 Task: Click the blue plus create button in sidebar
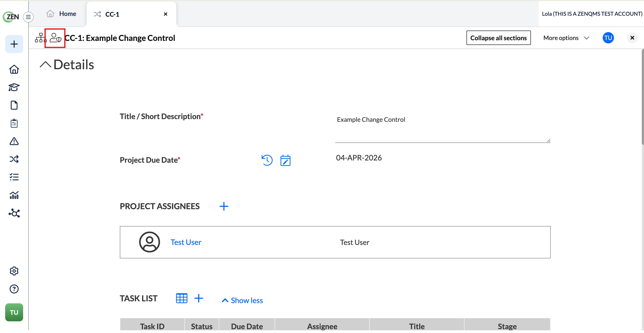point(14,44)
